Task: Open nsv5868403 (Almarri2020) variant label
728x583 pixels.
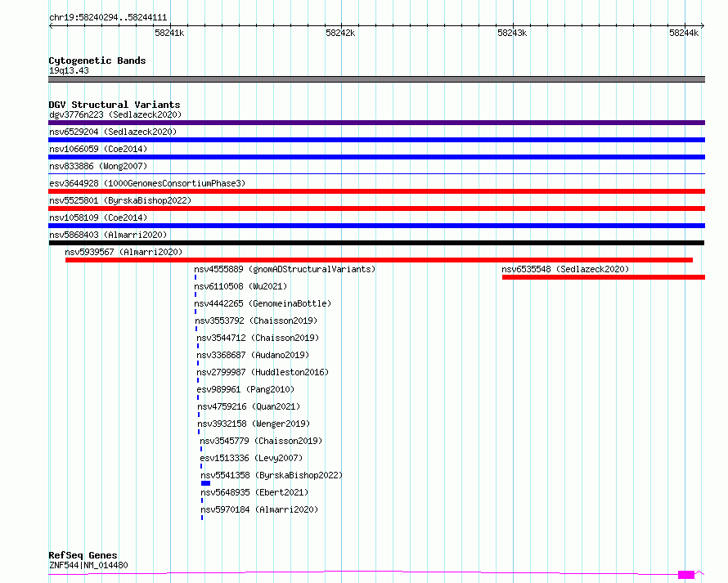Action: (x=108, y=235)
